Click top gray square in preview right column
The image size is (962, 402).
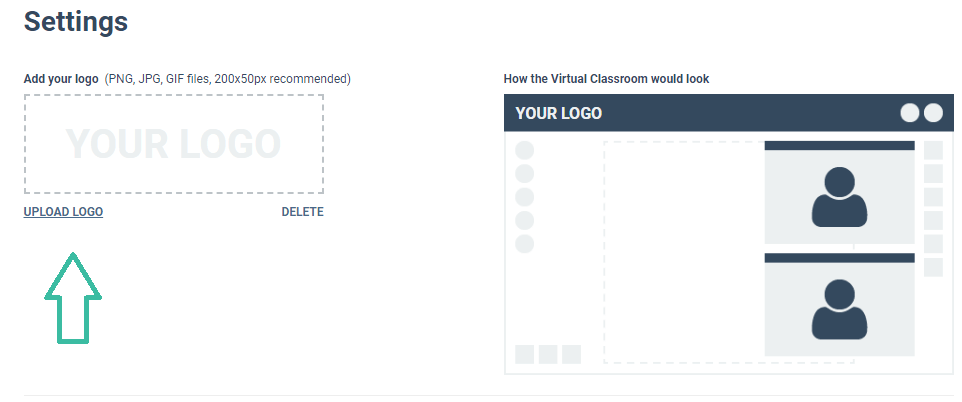tap(933, 150)
